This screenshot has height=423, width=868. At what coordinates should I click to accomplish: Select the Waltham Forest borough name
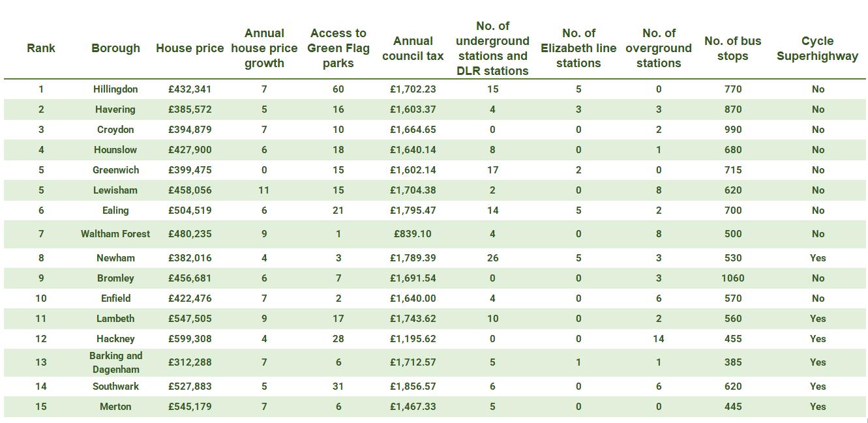click(x=115, y=234)
